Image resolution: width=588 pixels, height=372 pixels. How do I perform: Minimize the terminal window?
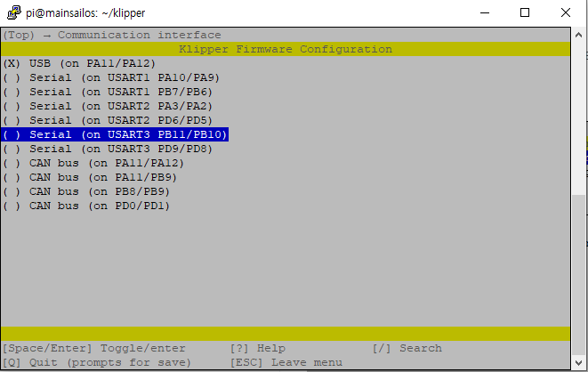(x=485, y=12)
